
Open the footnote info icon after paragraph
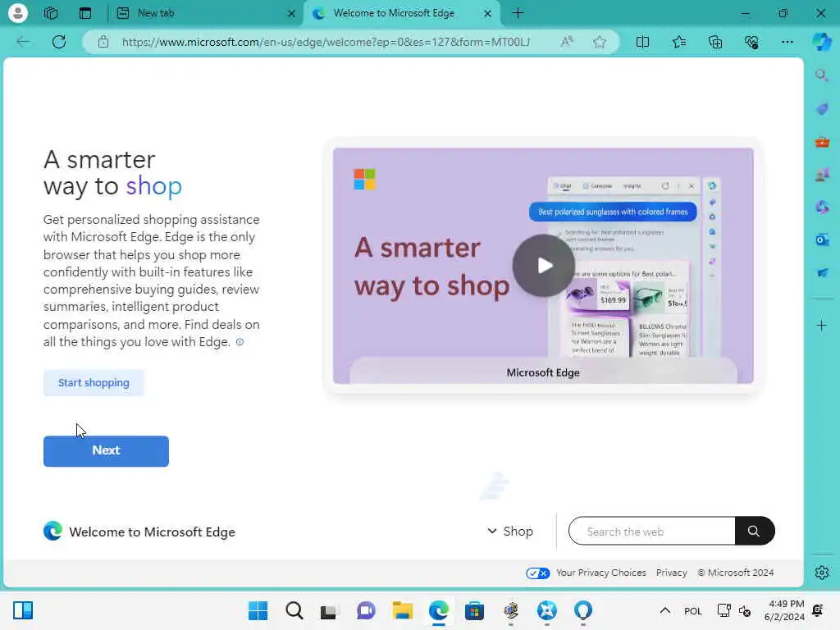(x=240, y=342)
